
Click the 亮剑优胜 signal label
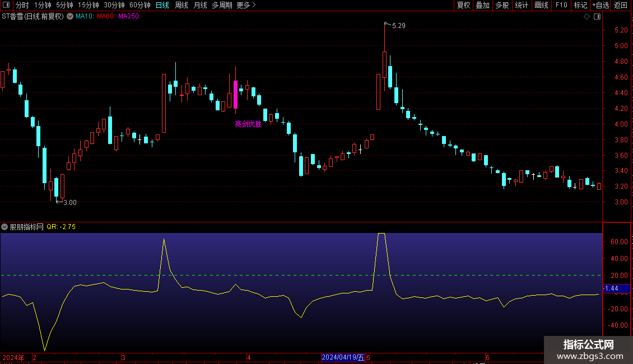pyautogui.click(x=248, y=124)
